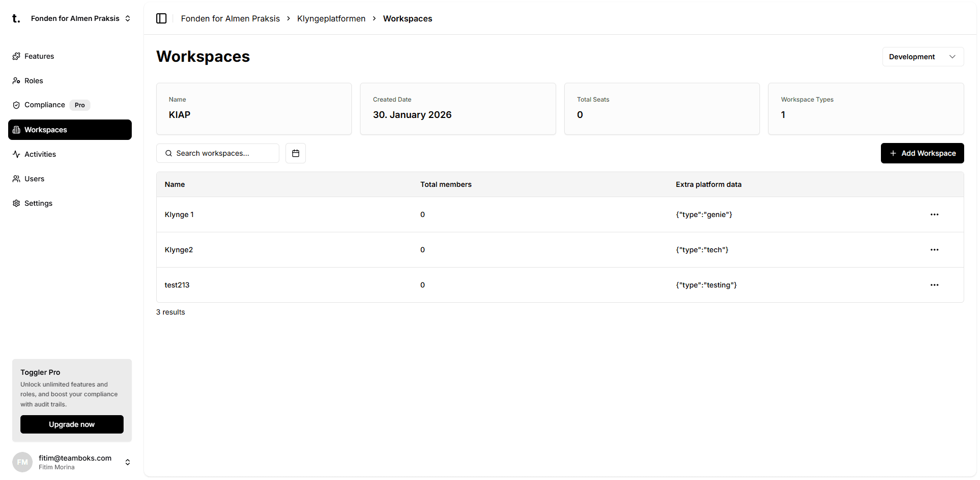Open the calendar date filter
The height and width of the screenshot is (480, 980).
click(x=295, y=153)
